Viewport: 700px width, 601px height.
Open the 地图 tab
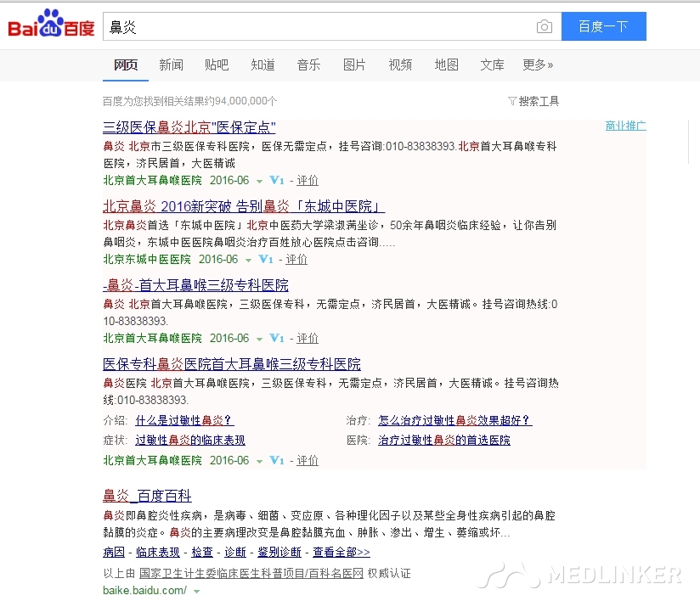(x=447, y=65)
